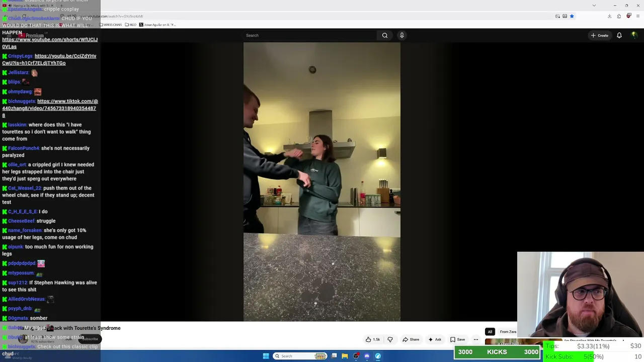Click the ollie_ort chat username
The width and height of the screenshot is (644, 362).
coord(17,164)
